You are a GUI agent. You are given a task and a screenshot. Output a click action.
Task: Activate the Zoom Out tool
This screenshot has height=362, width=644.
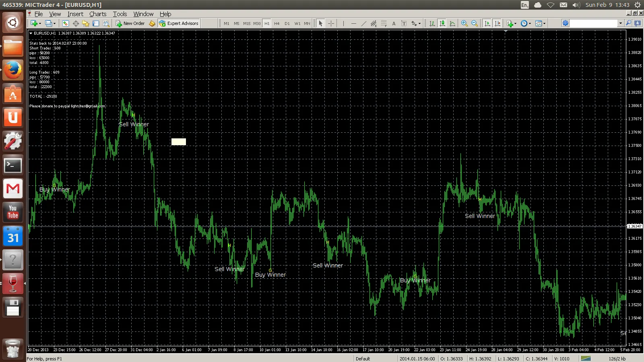point(474,23)
